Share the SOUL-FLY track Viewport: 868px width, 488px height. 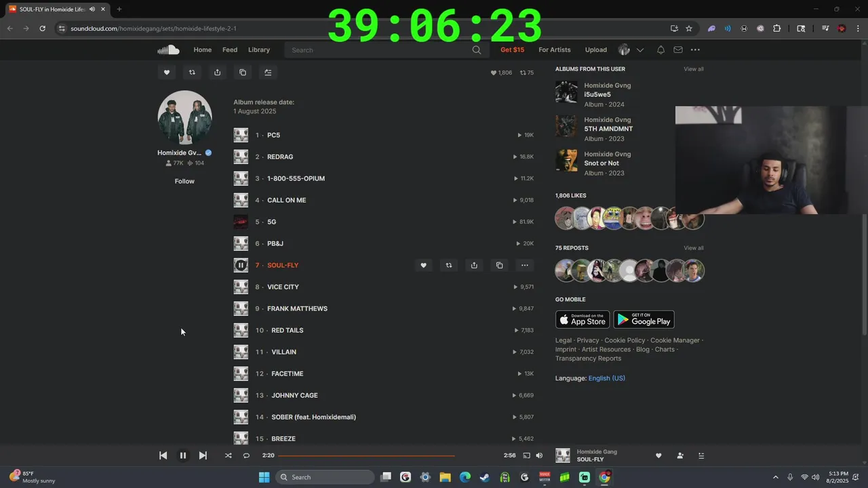[x=474, y=265]
